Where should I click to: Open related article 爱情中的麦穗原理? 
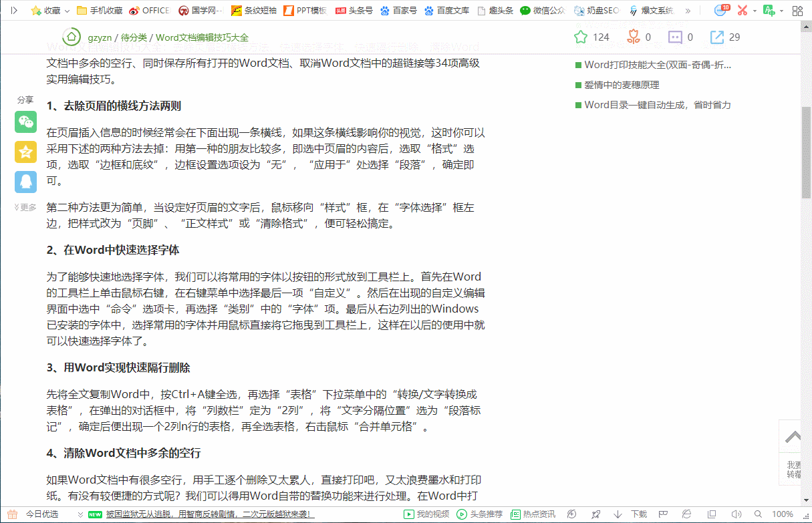pyautogui.click(x=622, y=85)
